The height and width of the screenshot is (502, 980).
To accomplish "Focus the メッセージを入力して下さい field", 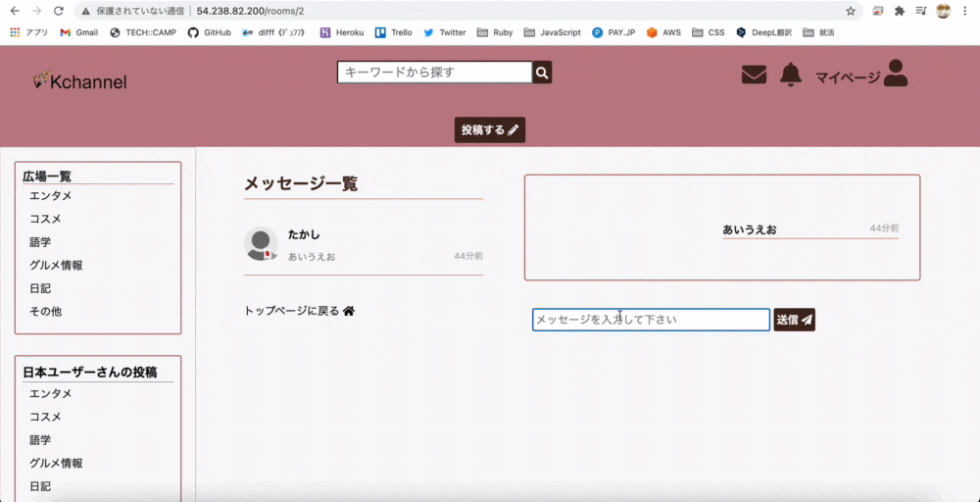I will point(651,320).
